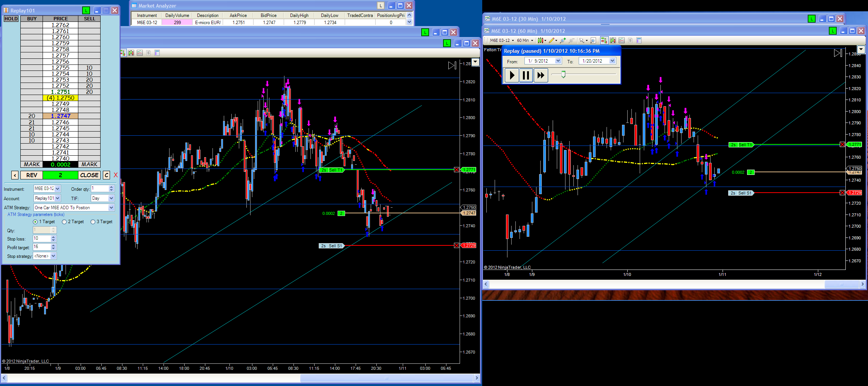This screenshot has height=386, width=868.
Task: Cancel the Sell S1 order on left chart
Action: pyautogui.click(x=457, y=245)
